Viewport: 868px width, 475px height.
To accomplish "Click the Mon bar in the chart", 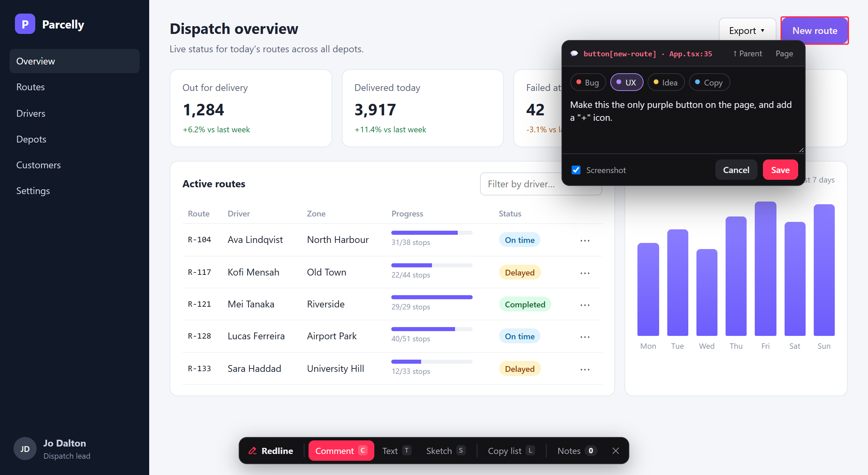I will 648,289.
